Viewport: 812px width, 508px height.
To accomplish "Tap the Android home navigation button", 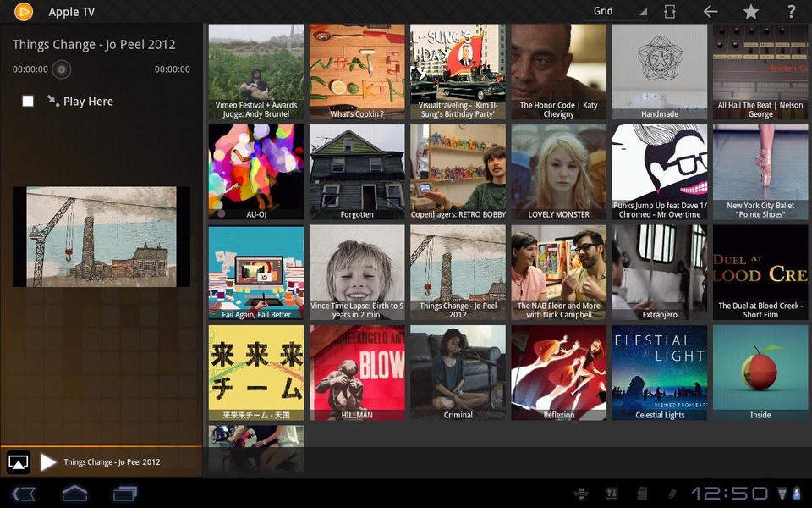I will click(74, 493).
